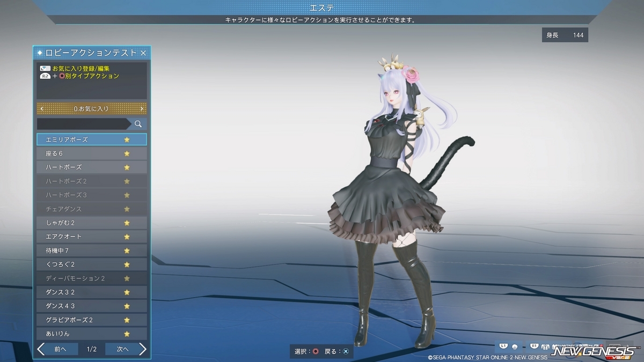This screenshot has width=644, height=362.
Task: Go to next page with 次へ
Action: tap(123, 349)
